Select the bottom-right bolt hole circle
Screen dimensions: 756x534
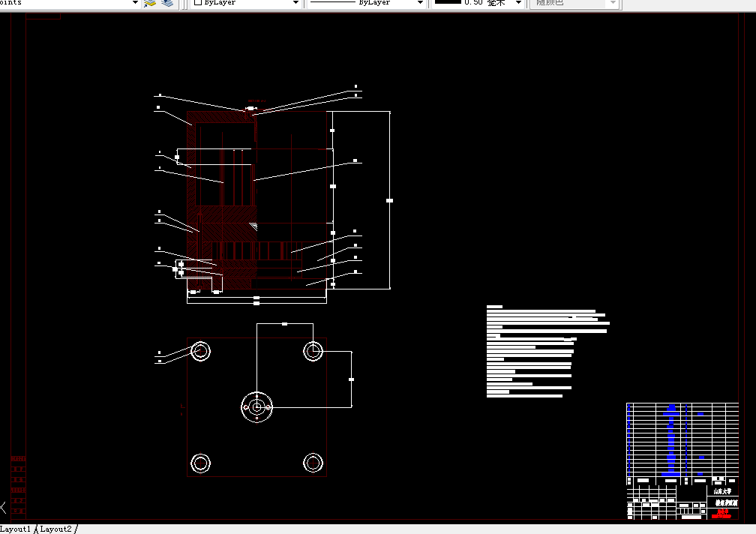[313, 463]
